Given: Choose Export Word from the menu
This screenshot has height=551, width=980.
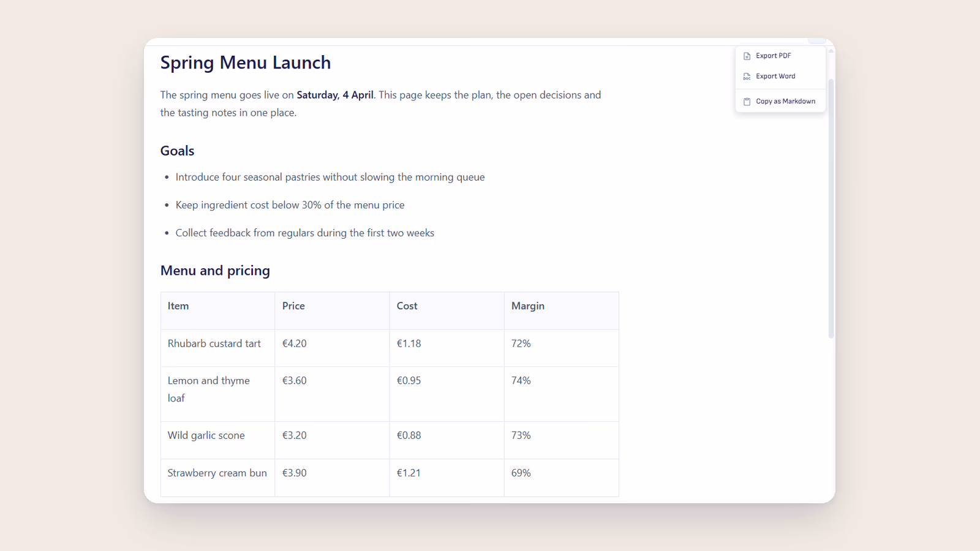Looking at the screenshot, I should coord(780,77).
